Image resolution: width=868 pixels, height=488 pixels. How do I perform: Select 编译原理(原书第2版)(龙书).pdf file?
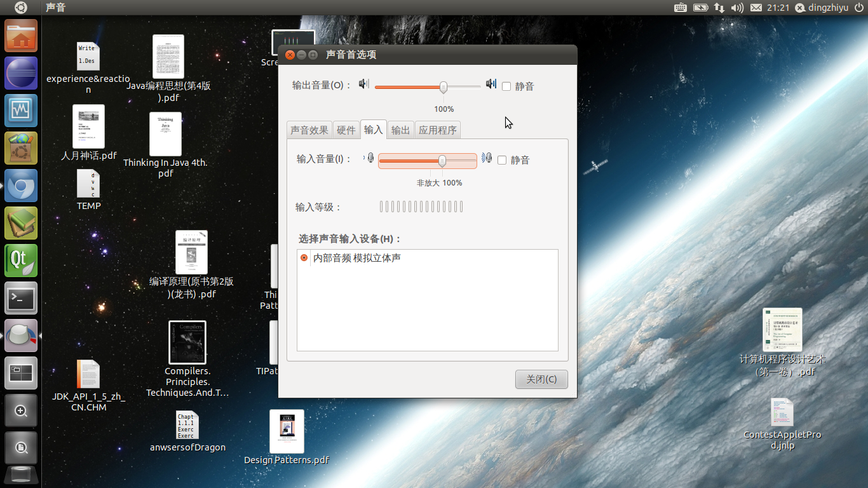tap(191, 265)
